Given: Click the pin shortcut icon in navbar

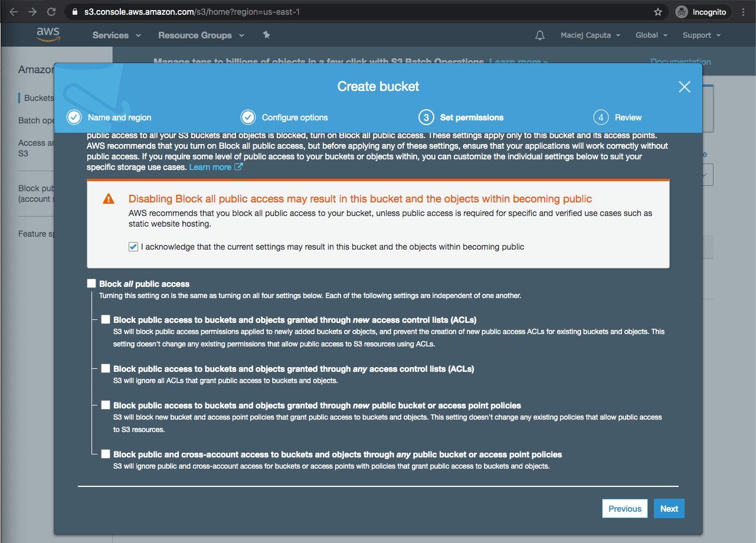Looking at the screenshot, I should tap(266, 35).
